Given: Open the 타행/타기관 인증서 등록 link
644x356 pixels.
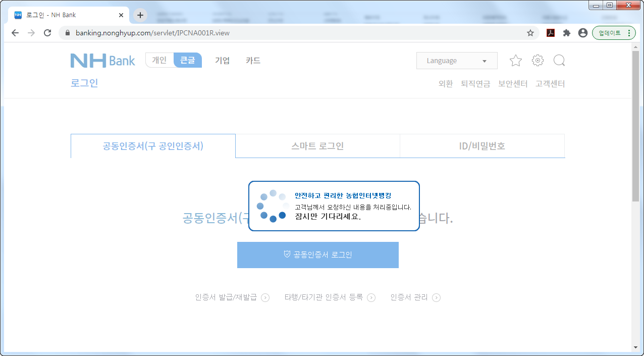Looking at the screenshot, I should tap(324, 297).
